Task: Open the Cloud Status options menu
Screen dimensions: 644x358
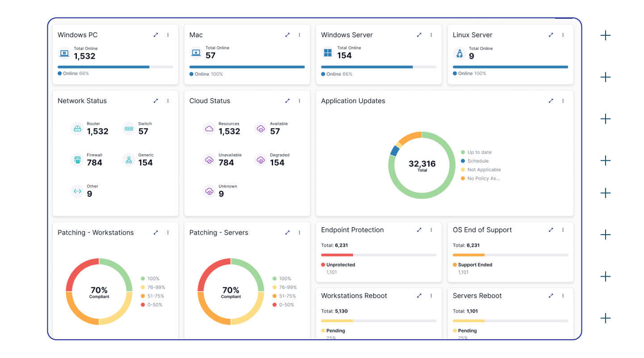Action: [x=299, y=101]
